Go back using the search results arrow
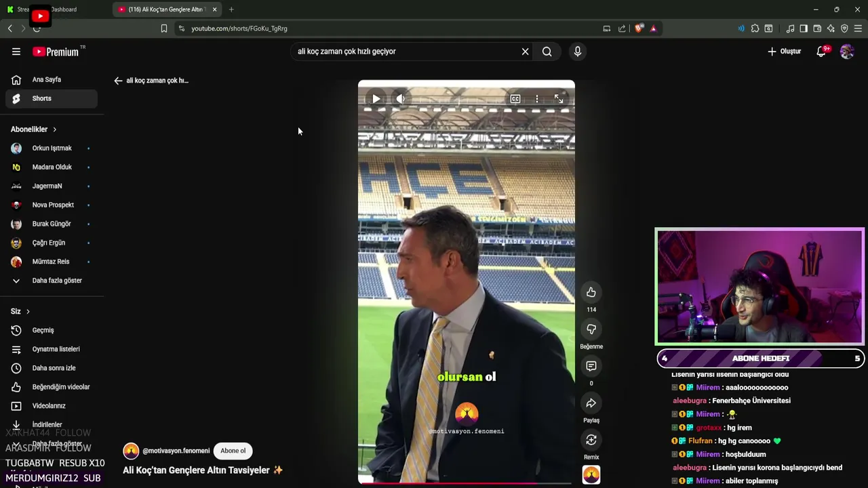 click(118, 81)
